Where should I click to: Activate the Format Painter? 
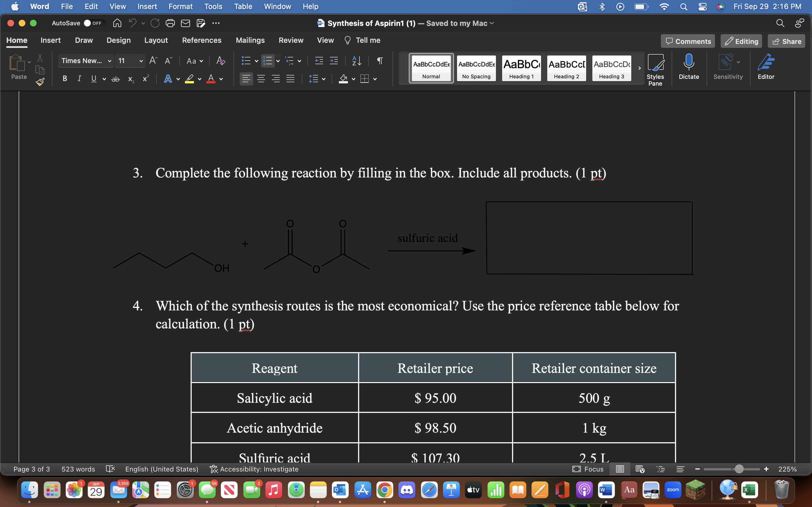39,82
